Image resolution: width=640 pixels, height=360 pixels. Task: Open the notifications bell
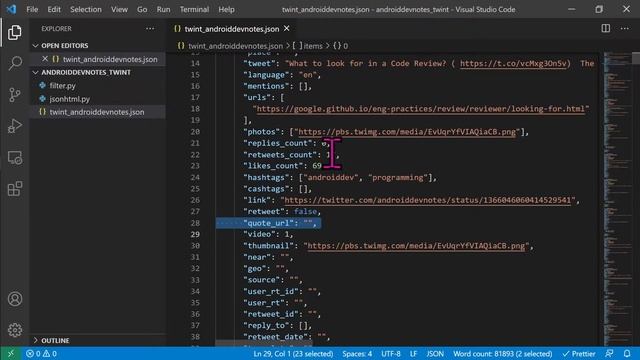pyautogui.click(x=627, y=353)
